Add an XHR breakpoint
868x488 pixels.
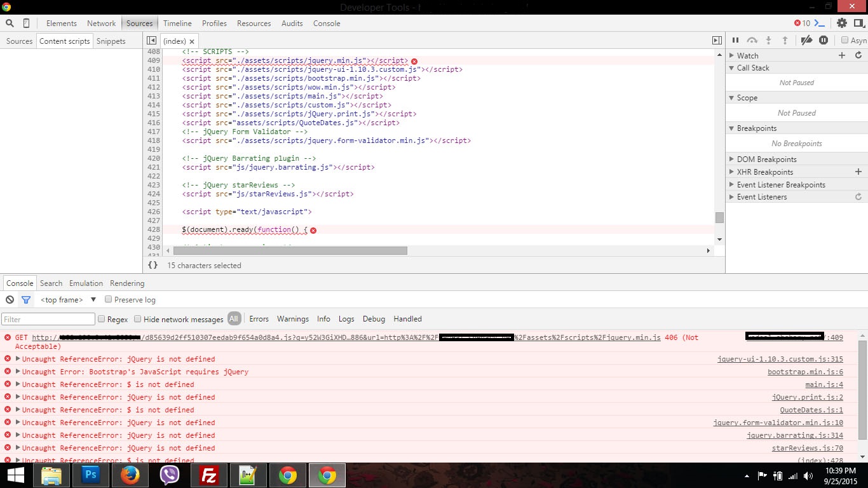click(x=858, y=172)
